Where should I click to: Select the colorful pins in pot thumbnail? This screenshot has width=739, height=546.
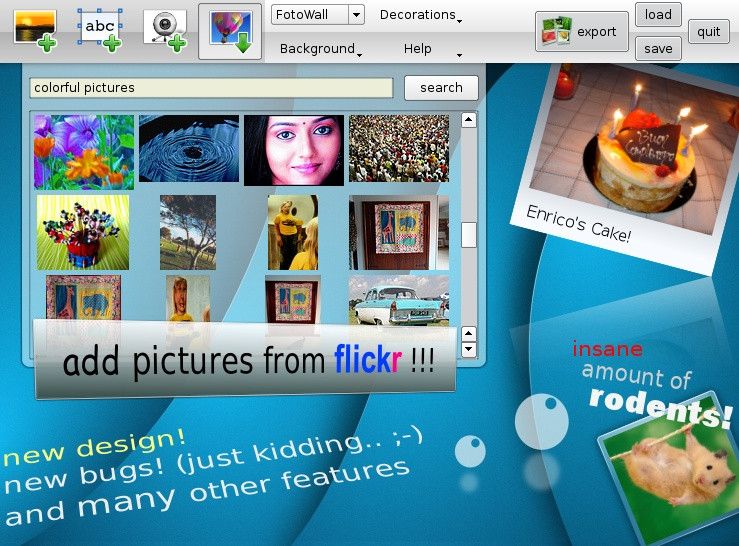(x=83, y=232)
